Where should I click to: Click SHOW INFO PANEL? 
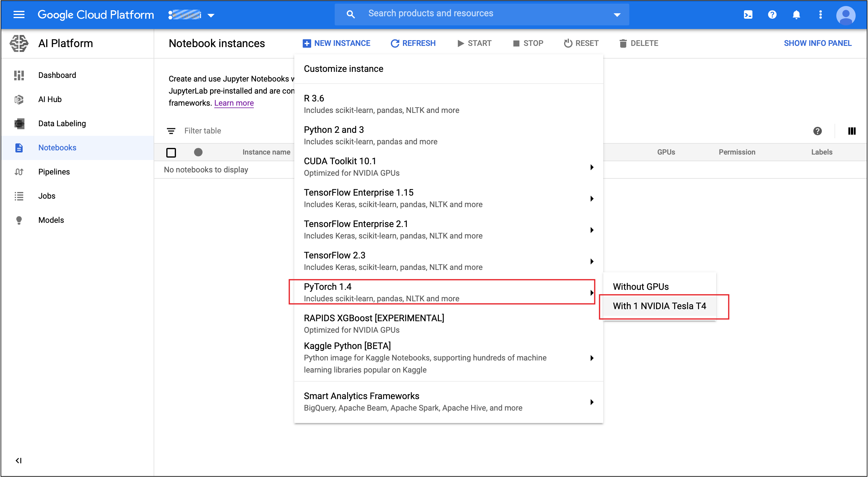tap(818, 43)
